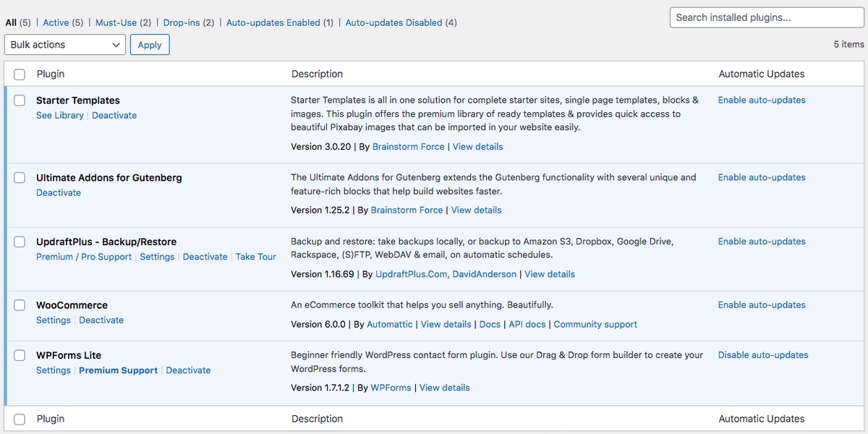Deactivate the WooCommerce plugin
The image size is (868, 434).
click(x=101, y=320)
